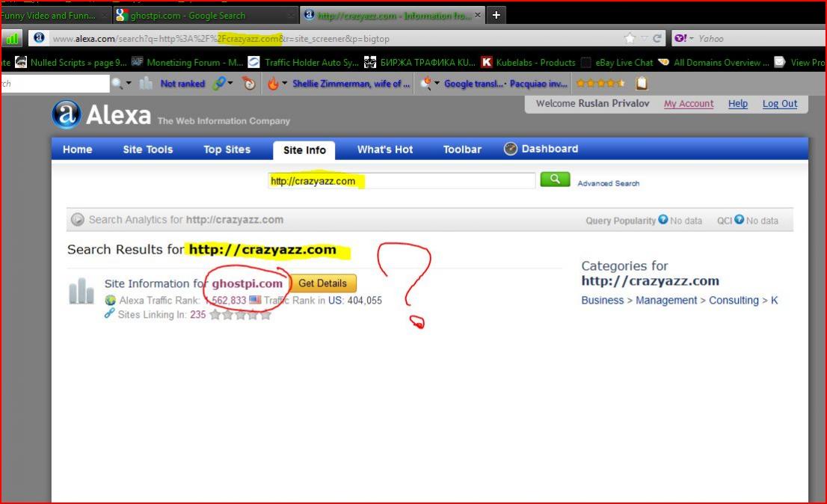
Task: Open dropdown arrow next to toolbar magnifier
Action: (128, 83)
